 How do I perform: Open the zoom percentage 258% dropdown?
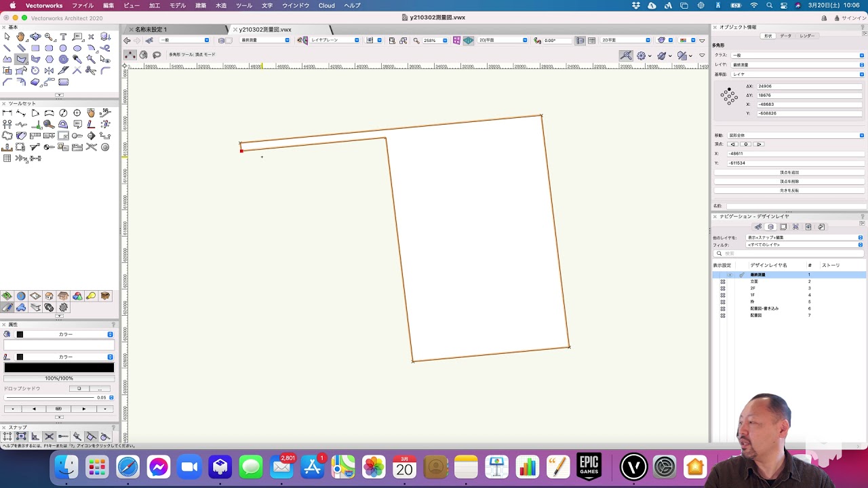(435, 41)
